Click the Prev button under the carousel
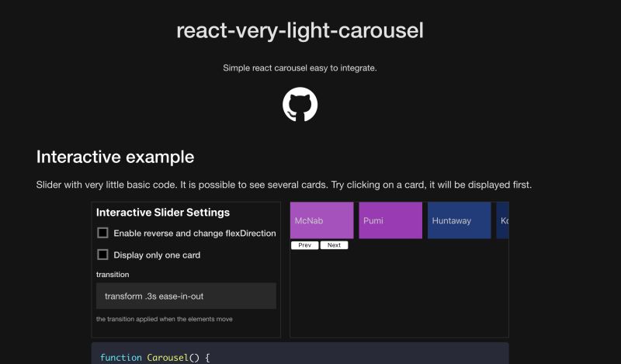 click(x=304, y=245)
